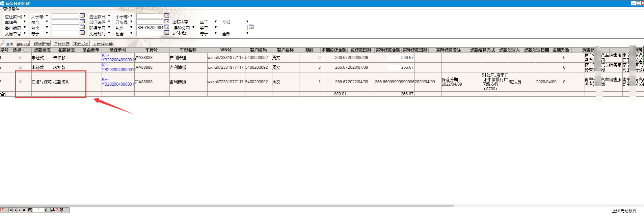
Task: Expand the 支付状态 全部 value dropdown
Action: click(x=247, y=33)
